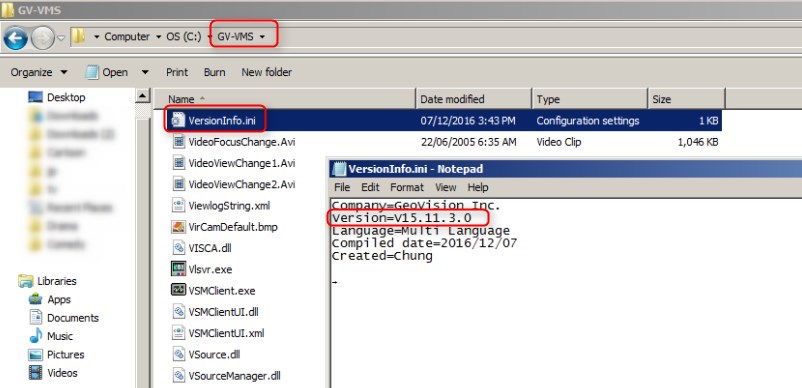Select VSource.dll file
This screenshot has height=388, width=802.
point(214,354)
